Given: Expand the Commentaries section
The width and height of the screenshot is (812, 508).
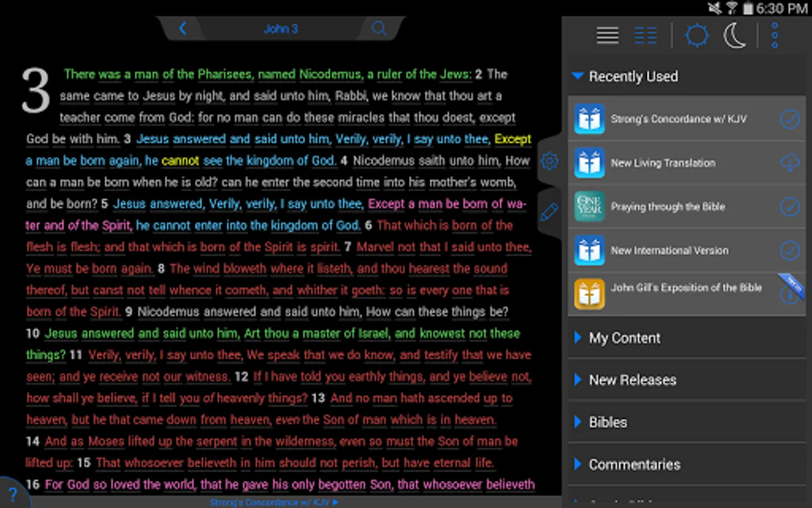Looking at the screenshot, I should point(687,465).
